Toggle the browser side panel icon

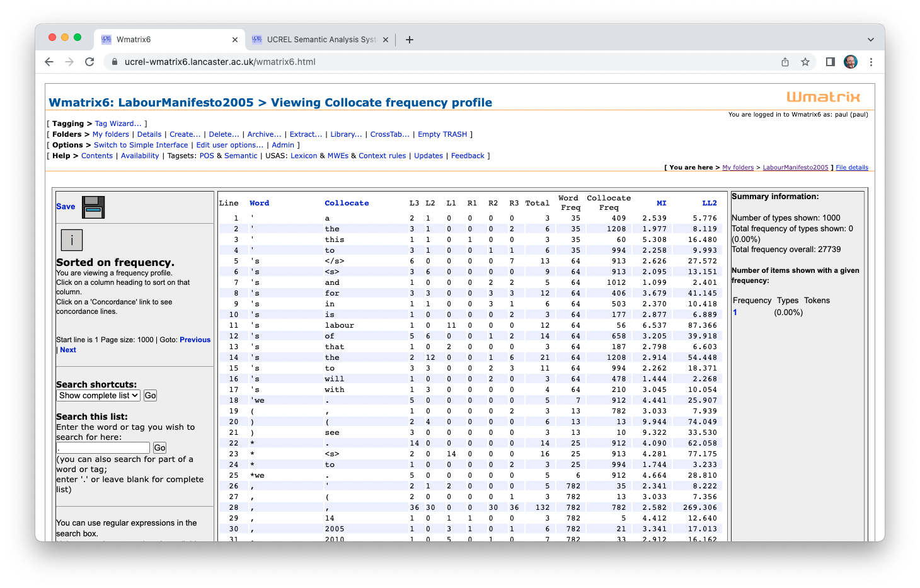tap(830, 62)
